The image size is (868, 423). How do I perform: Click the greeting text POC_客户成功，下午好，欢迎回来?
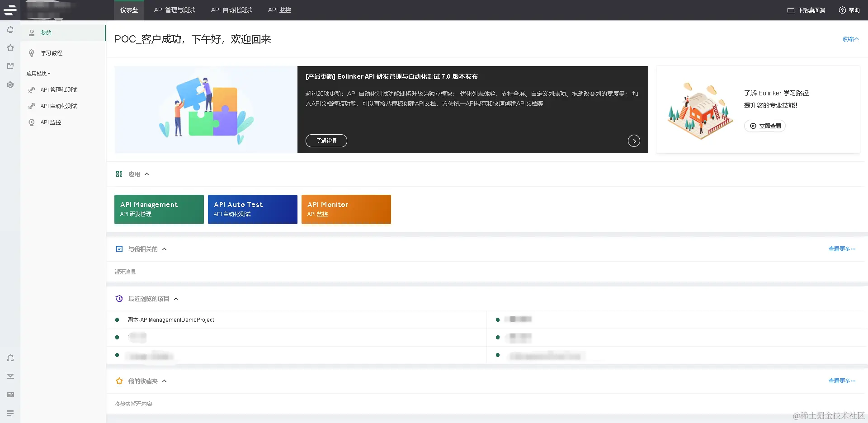point(193,39)
